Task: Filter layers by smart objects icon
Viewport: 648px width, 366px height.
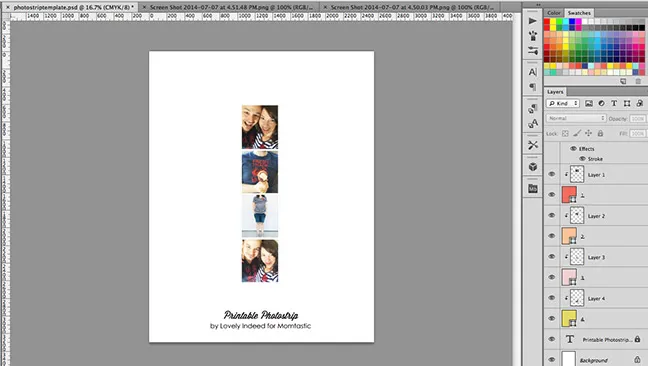Action: click(640, 103)
